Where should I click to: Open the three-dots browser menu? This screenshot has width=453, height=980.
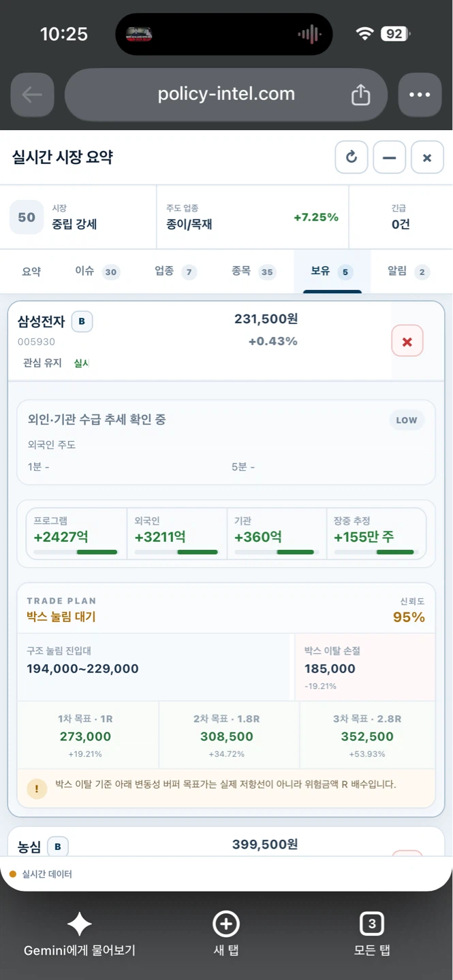(420, 95)
